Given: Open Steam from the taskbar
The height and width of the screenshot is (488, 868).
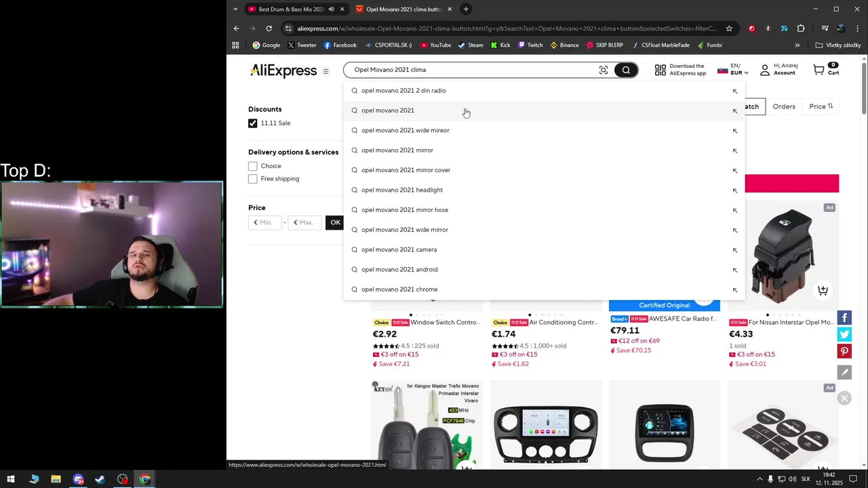Looking at the screenshot, I should coord(100,479).
